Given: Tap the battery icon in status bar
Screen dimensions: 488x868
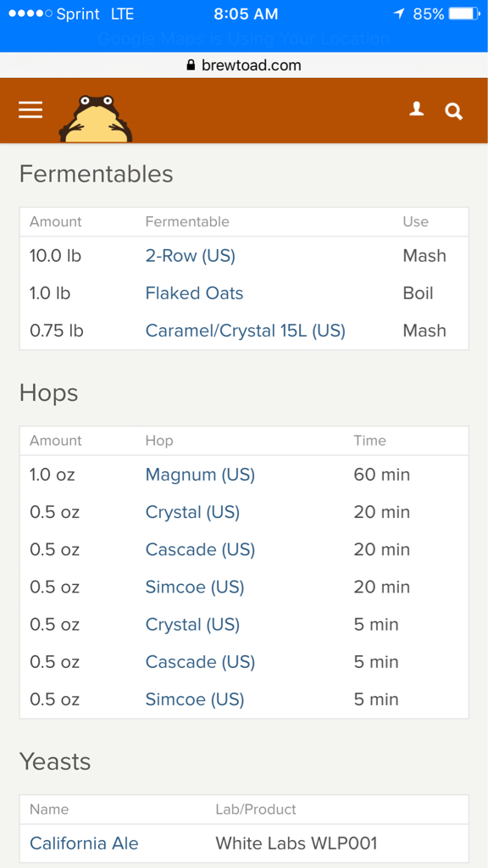Looking at the screenshot, I should 464,14.
